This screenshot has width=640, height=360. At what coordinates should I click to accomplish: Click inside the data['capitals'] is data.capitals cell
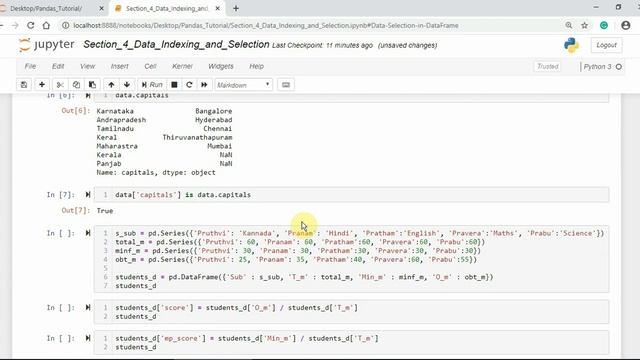[x=351, y=195]
